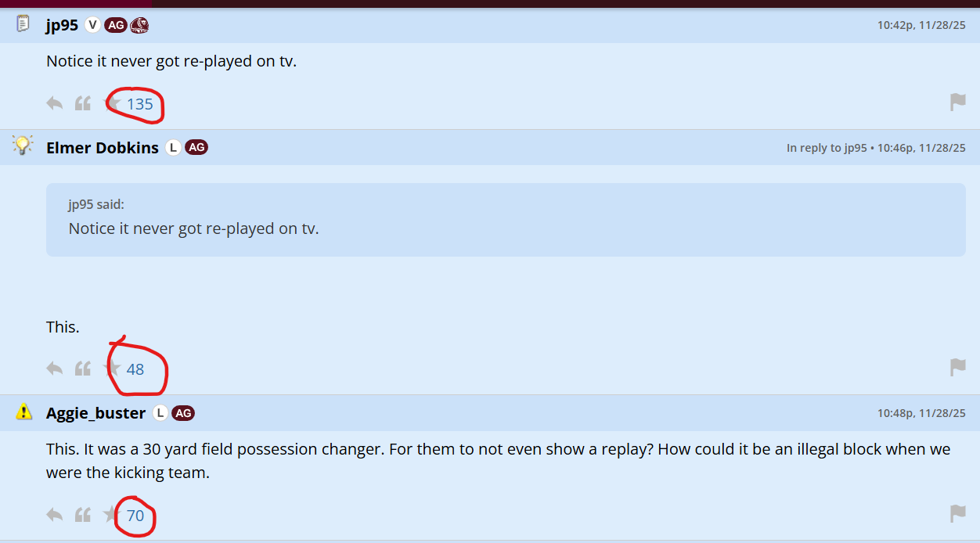Star Elmer Dobkins' post with 48 stars
Image resolution: width=980 pixels, height=543 pixels.
[x=113, y=368]
